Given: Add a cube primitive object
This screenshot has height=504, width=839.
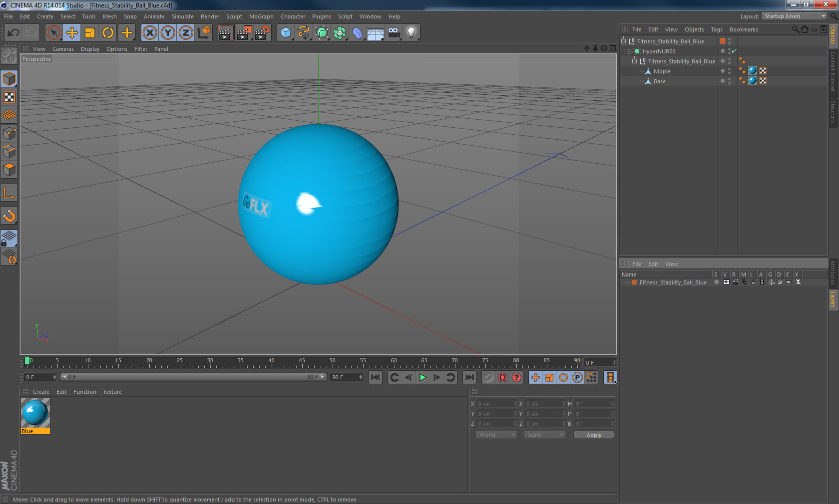Looking at the screenshot, I should point(286,33).
